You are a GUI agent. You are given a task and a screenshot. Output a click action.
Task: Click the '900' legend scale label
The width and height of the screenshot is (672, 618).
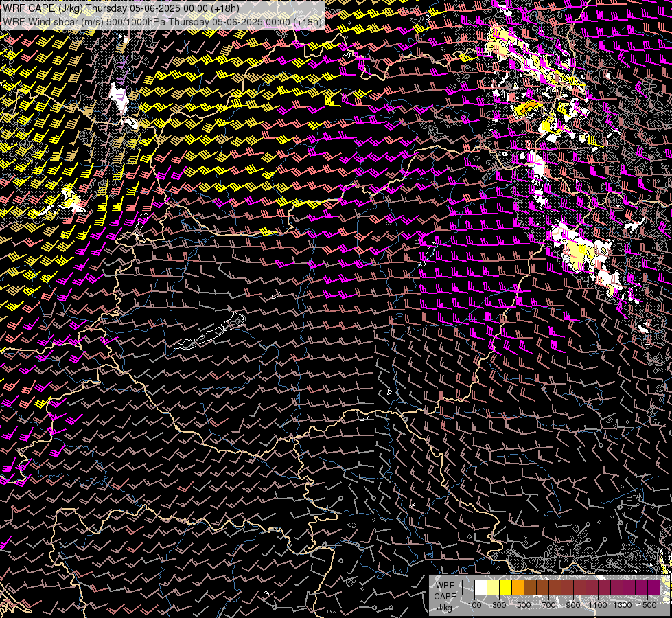(x=573, y=605)
